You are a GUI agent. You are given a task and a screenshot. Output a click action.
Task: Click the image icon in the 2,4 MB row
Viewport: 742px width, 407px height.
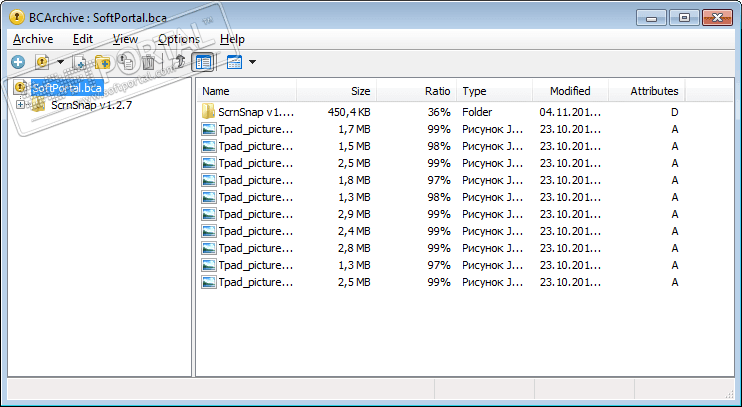(208, 231)
